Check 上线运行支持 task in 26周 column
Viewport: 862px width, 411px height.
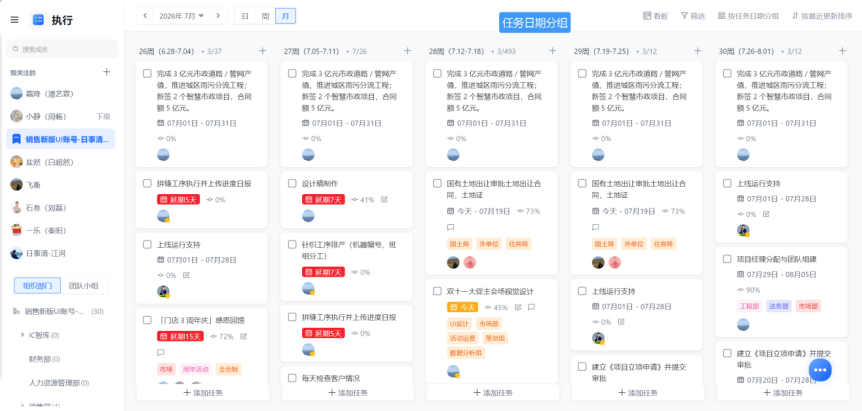tap(147, 245)
